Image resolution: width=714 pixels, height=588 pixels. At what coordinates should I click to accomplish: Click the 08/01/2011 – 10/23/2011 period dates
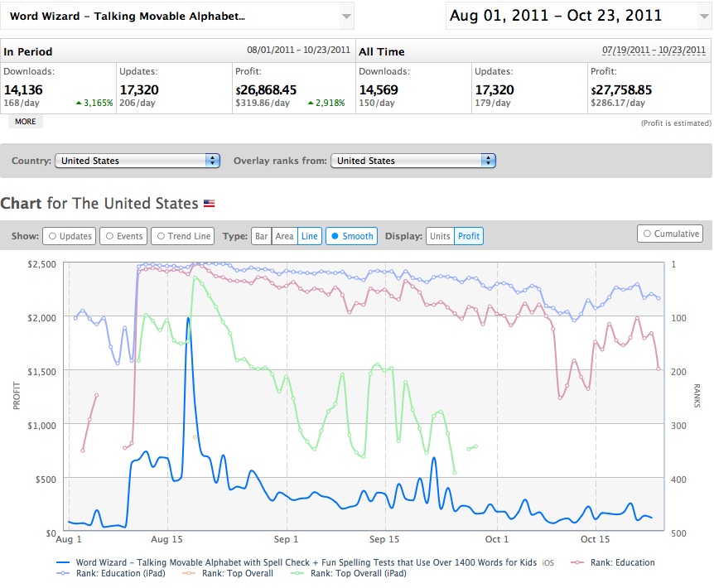pyautogui.click(x=299, y=50)
